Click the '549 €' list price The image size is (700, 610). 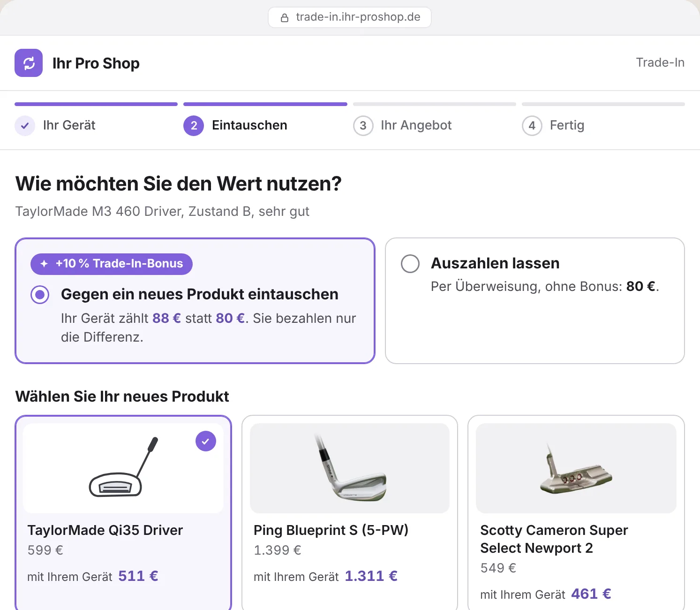tap(498, 568)
